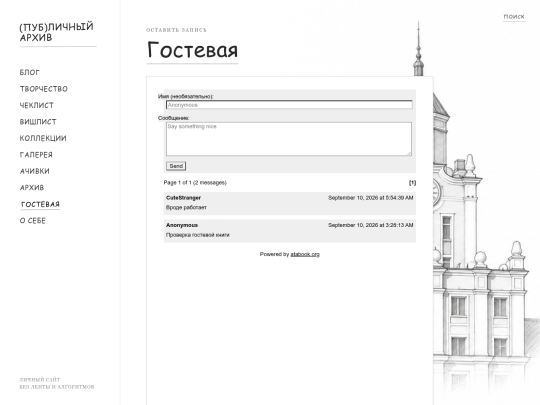Click the message "Проверка гостевой книги"

198,235
